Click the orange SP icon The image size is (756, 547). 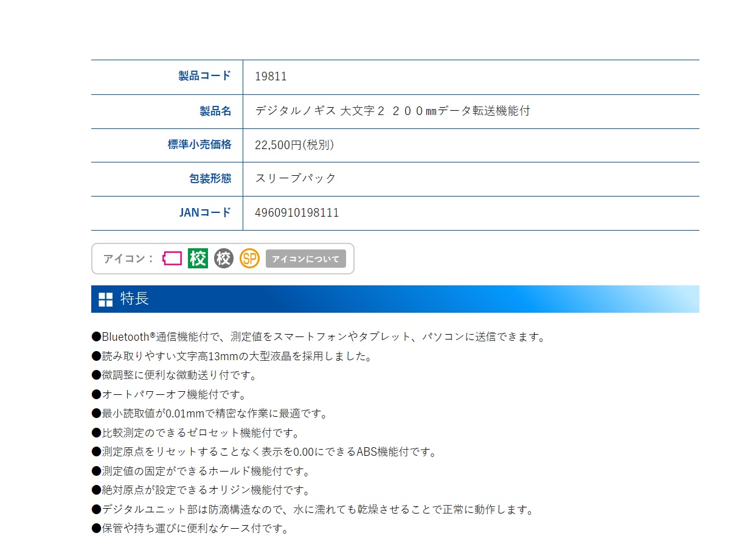[x=249, y=259]
